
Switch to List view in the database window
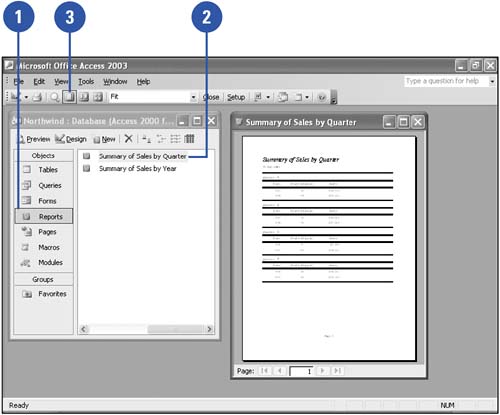pyautogui.click(x=175, y=139)
